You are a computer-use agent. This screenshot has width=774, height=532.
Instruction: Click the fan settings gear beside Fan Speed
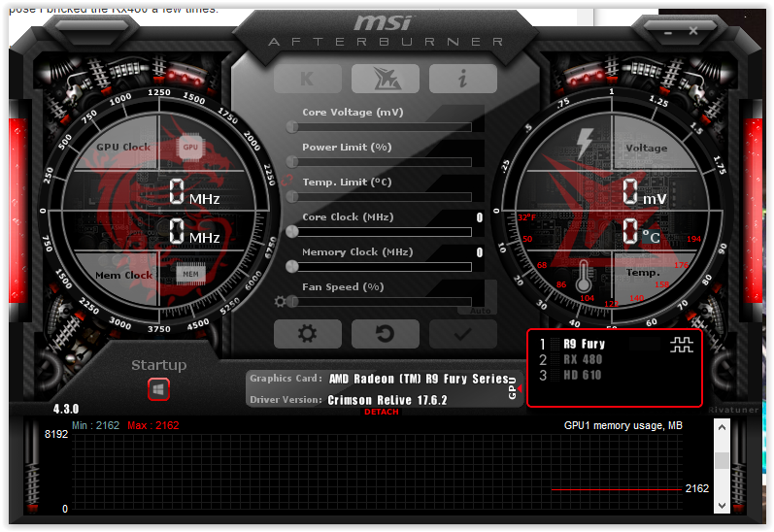(280, 301)
